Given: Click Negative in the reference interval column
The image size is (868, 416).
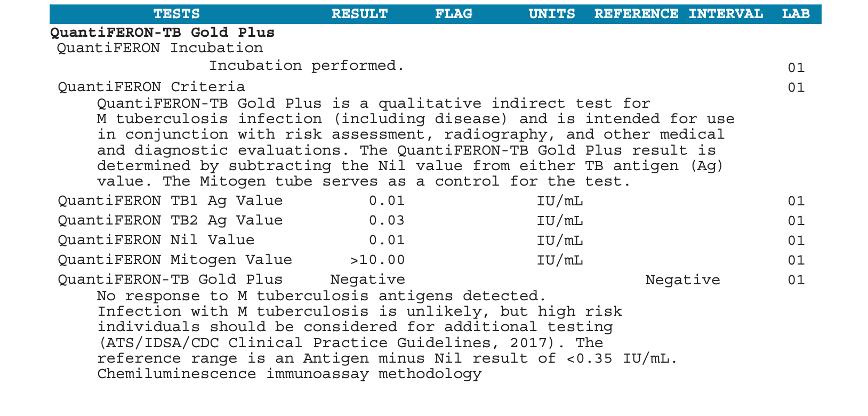Looking at the screenshot, I should click(682, 279).
